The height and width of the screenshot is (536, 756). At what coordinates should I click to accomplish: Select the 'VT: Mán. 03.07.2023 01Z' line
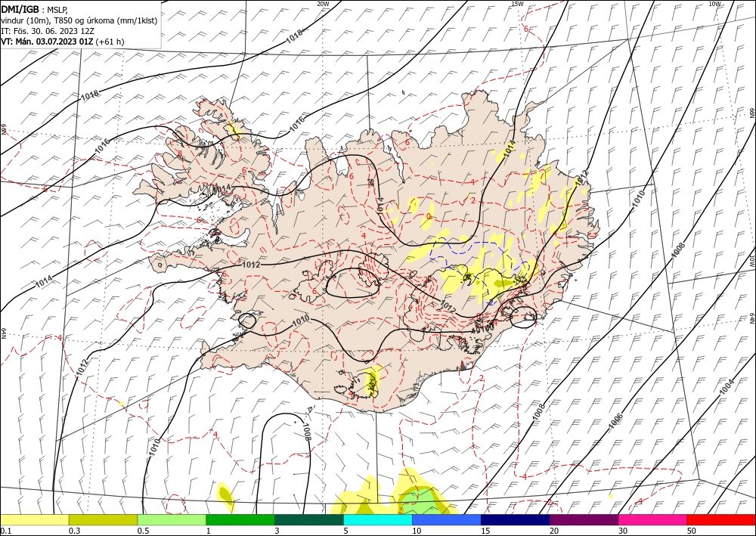pyautogui.click(x=47, y=42)
